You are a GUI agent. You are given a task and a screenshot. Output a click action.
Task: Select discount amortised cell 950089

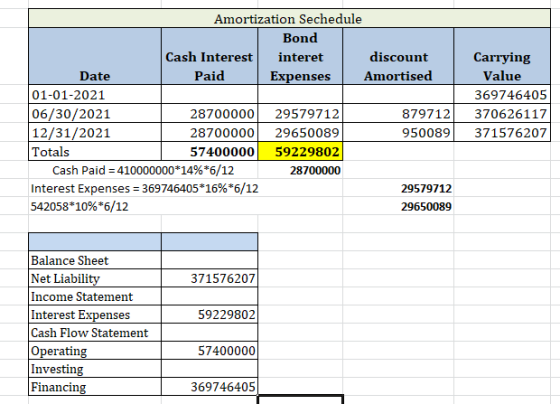tap(398, 133)
